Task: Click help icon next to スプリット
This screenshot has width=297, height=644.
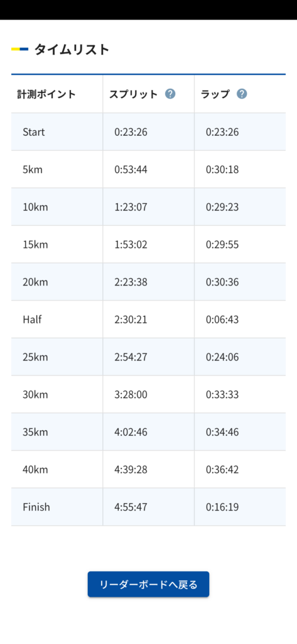Action: tap(170, 94)
